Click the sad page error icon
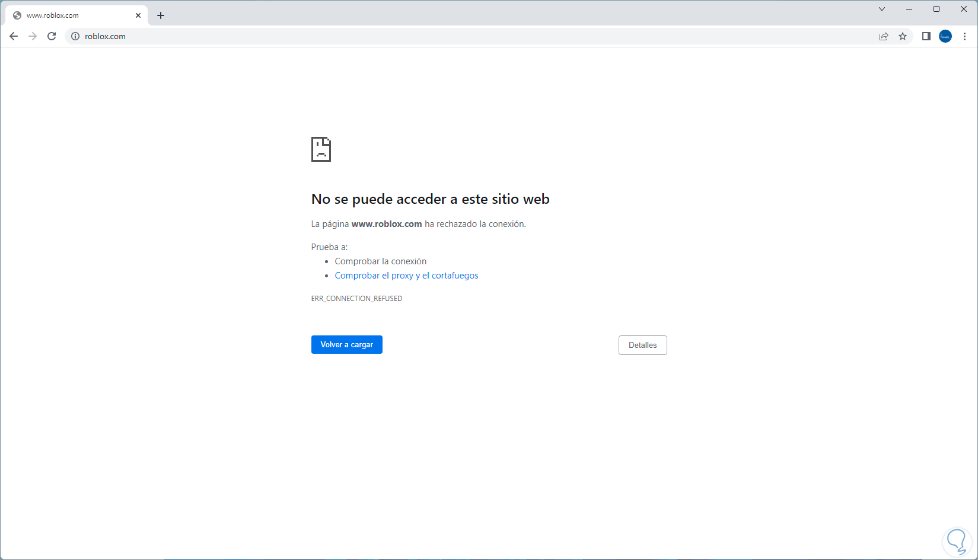978x560 pixels. [321, 149]
